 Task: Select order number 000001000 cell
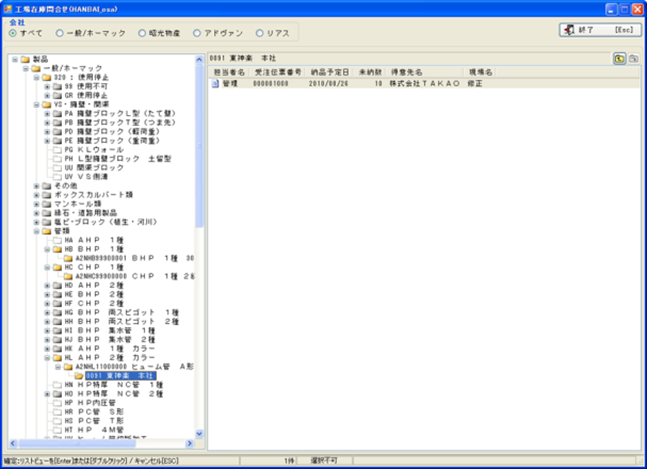click(271, 84)
